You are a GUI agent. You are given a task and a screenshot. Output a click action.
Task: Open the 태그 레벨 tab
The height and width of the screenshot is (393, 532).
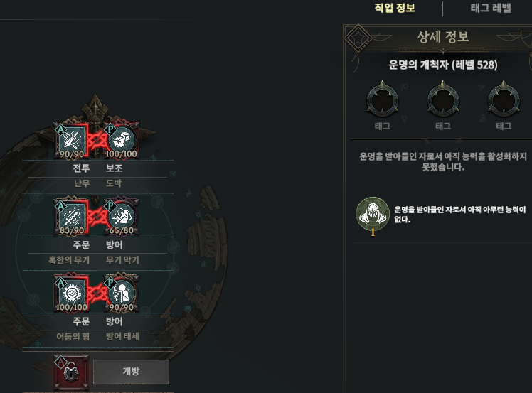[491, 8]
